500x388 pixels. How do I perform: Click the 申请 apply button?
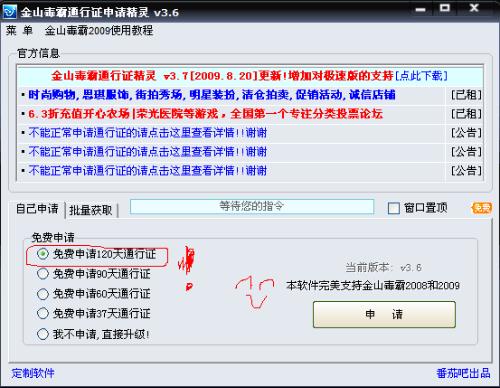(x=384, y=314)
